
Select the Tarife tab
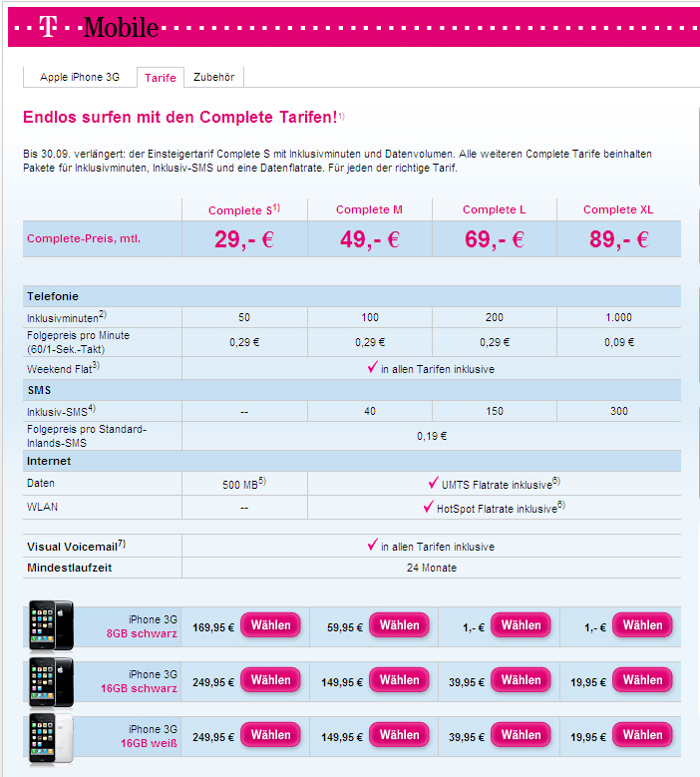tap(161, 78)
